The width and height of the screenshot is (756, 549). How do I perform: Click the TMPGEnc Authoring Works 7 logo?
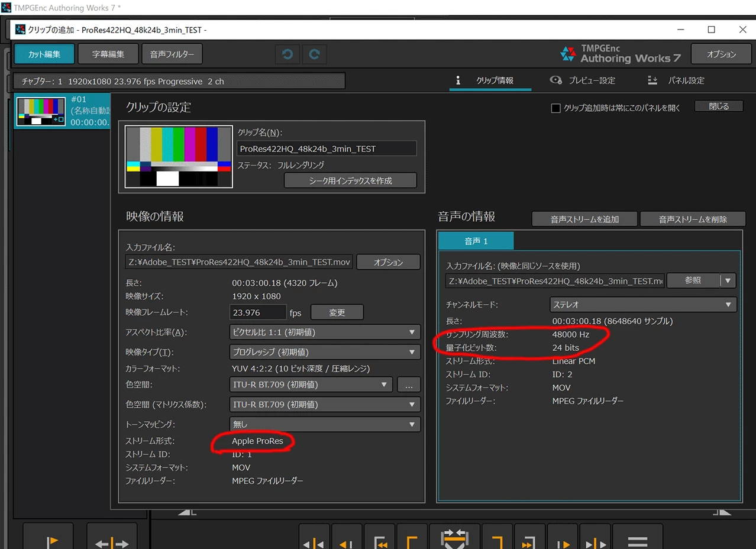[621, 54]
